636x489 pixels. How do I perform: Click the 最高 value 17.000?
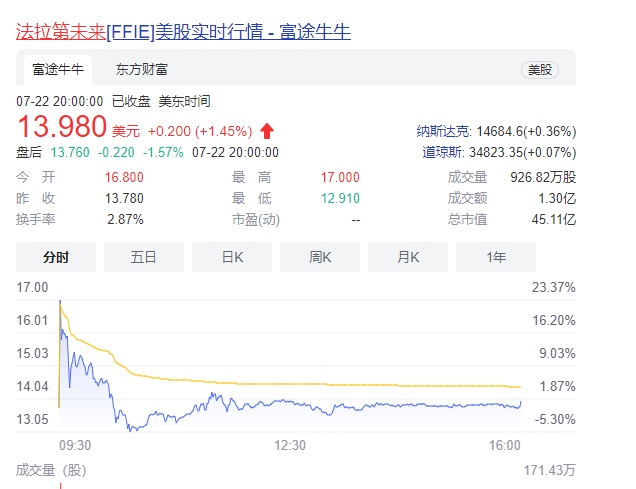click(340, 177)
